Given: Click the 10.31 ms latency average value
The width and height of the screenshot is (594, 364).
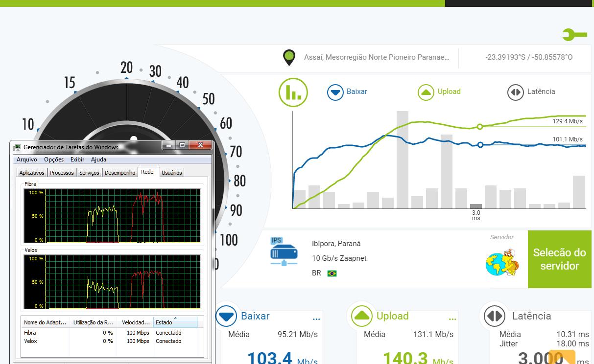Looking at the screenshot, I should click(x=572, y=335).
